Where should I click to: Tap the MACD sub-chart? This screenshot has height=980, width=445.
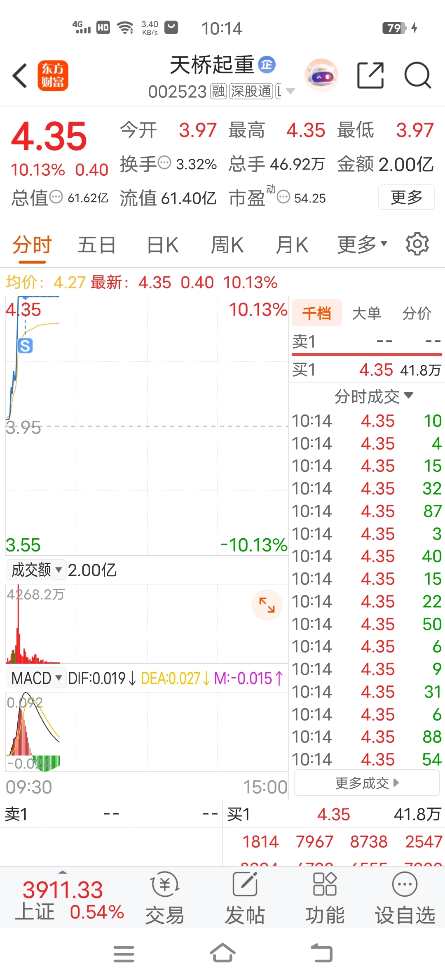point(147,732)
